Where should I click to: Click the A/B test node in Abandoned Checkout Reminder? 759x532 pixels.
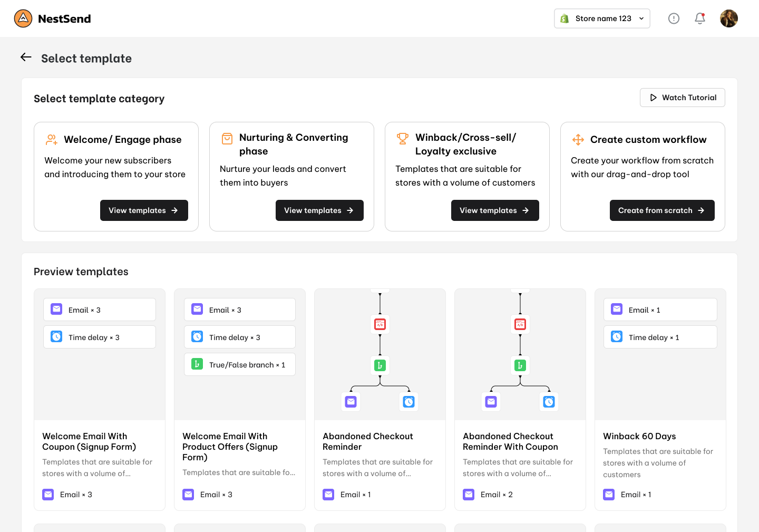380,324
